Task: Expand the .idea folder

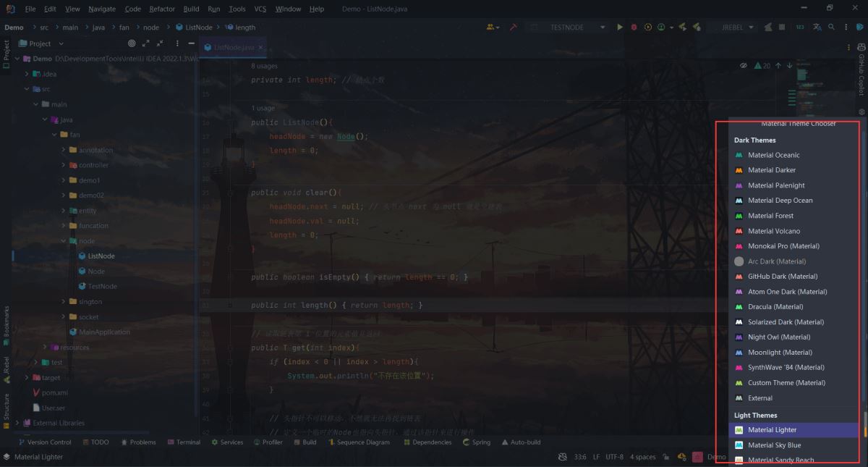Action: pos(27,74)
